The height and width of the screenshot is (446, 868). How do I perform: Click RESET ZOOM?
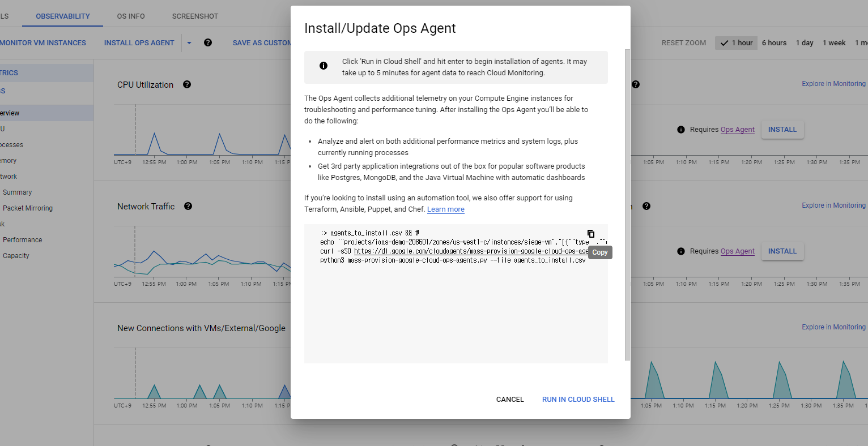coord(684,43)
